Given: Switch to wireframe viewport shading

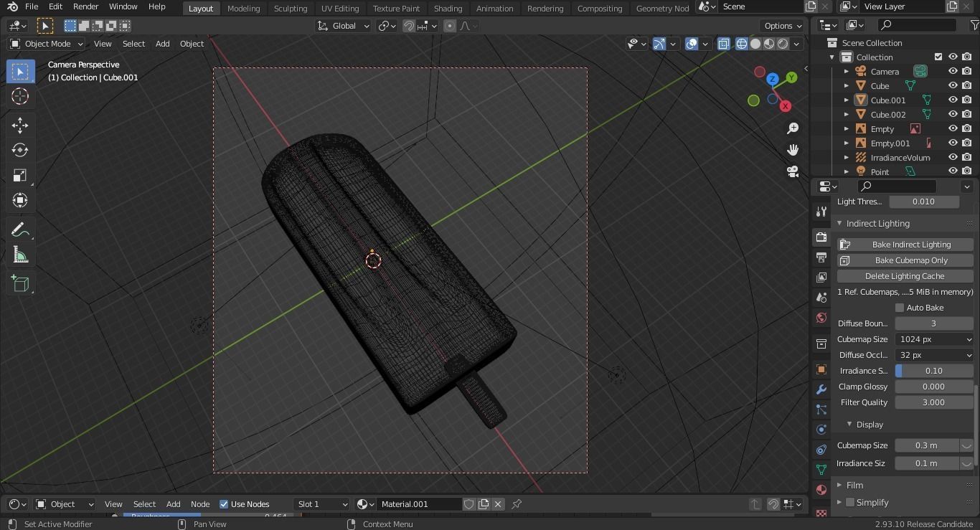Looking at the screenshot, I should point(742,44).
